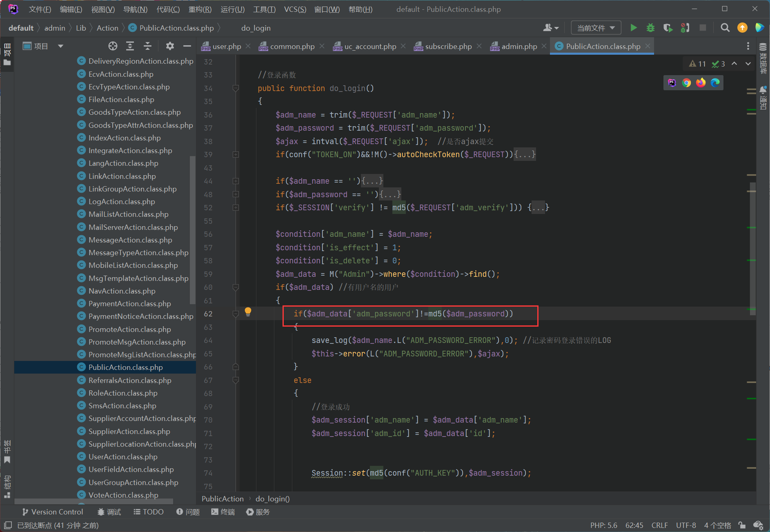Expand folded block on line 39
770x532 pixels.
236,155
